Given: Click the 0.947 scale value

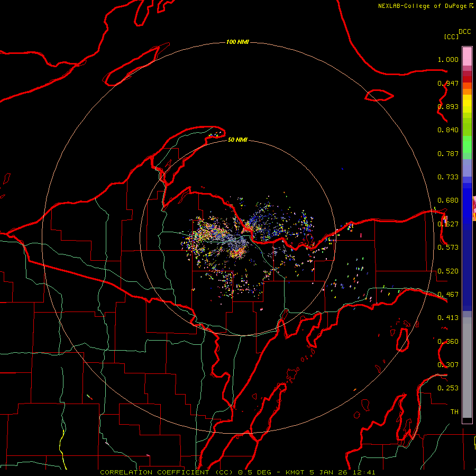Looking at the screenshot, I should click(448, 83).
